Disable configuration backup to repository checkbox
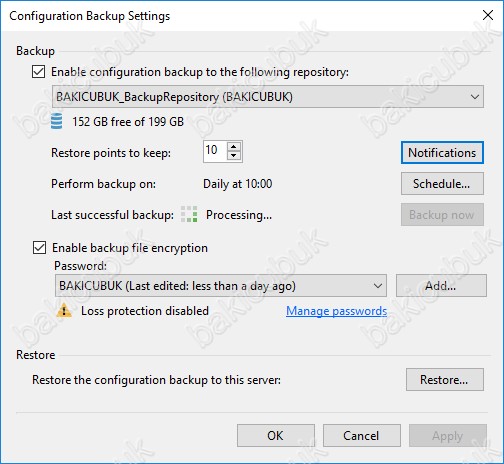 point(39,72)
